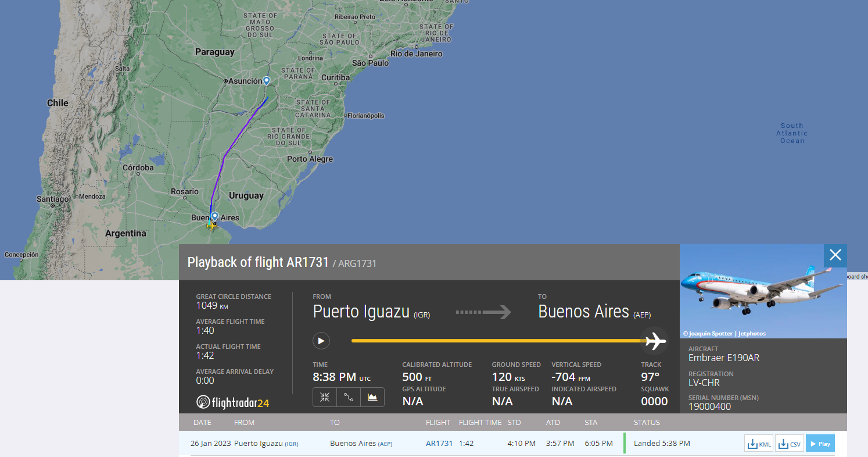Click the serial number 19000400
This screenshot has height=457, width=868.
[709, 406]
